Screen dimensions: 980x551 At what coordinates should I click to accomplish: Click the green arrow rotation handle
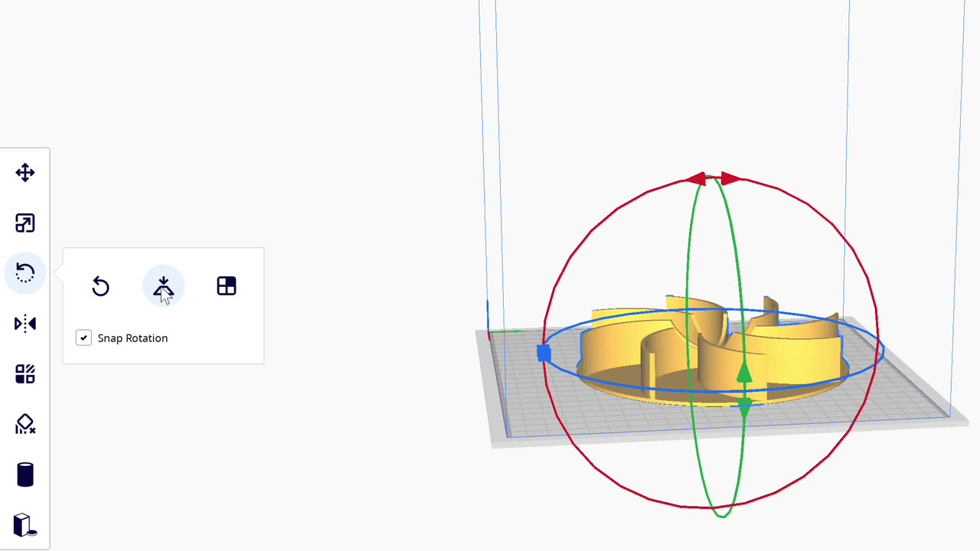[744, 390]
